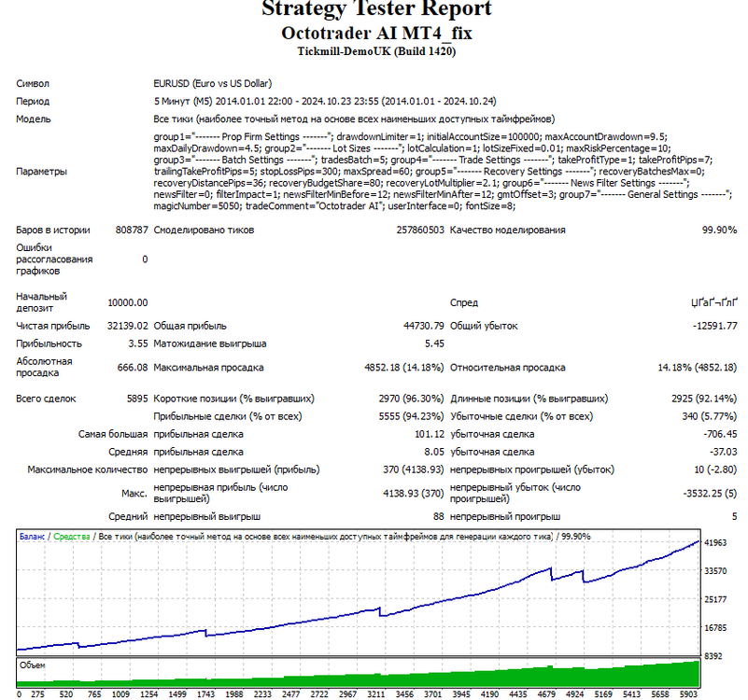Click the 'Период' label
The image size is (748, 700).
33,101
